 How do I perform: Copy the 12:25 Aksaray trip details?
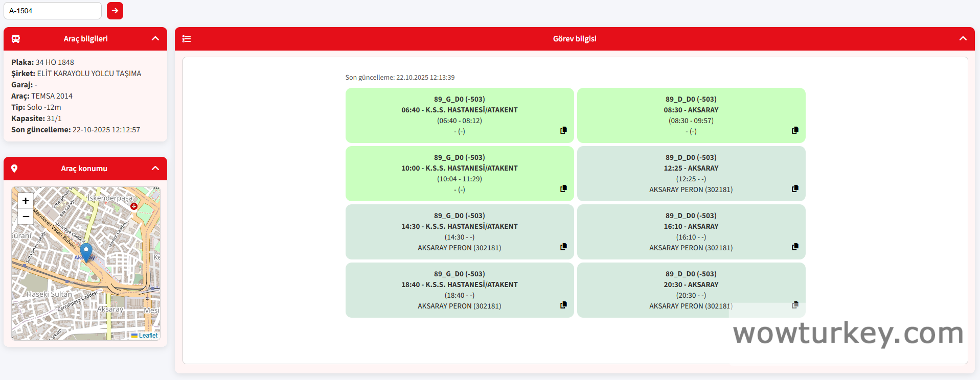795,188
